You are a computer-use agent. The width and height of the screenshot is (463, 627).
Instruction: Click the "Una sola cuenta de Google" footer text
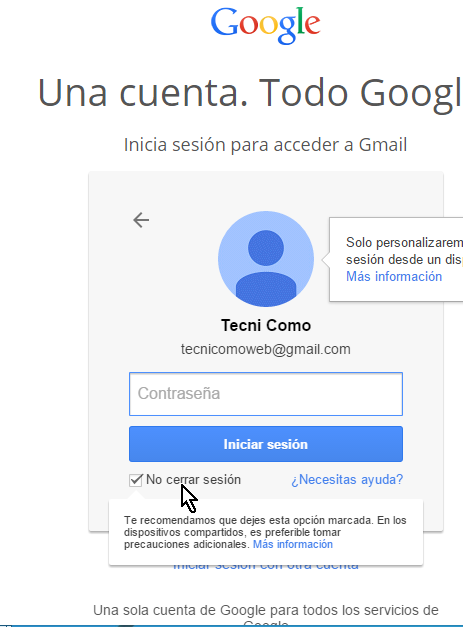tap(266, 614)
